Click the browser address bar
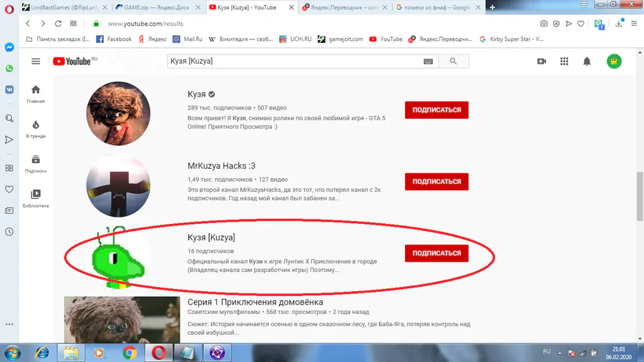The width and height of the screenshot is (644, 362). [x=312, y=24]
